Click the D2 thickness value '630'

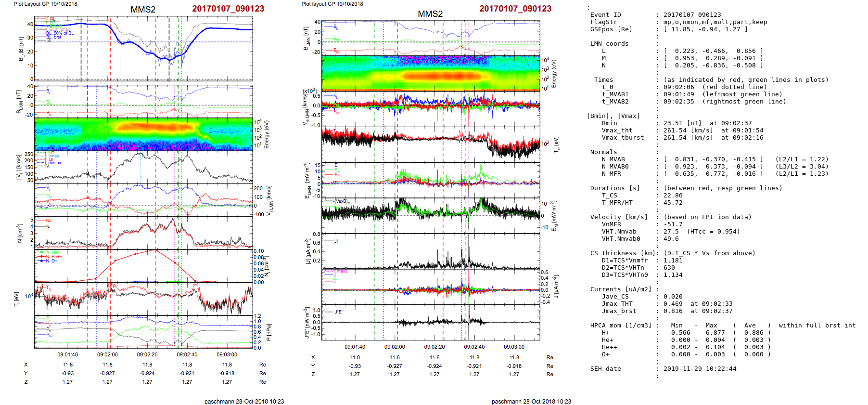(669, 268)
